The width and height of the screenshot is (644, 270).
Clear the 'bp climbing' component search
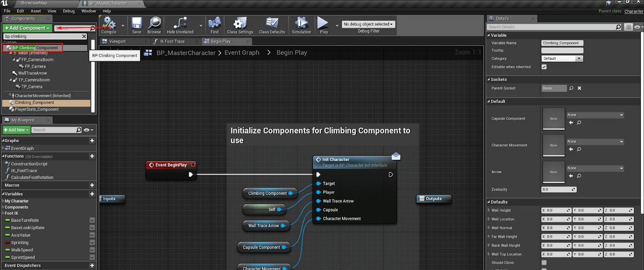(x=84, y=36)
